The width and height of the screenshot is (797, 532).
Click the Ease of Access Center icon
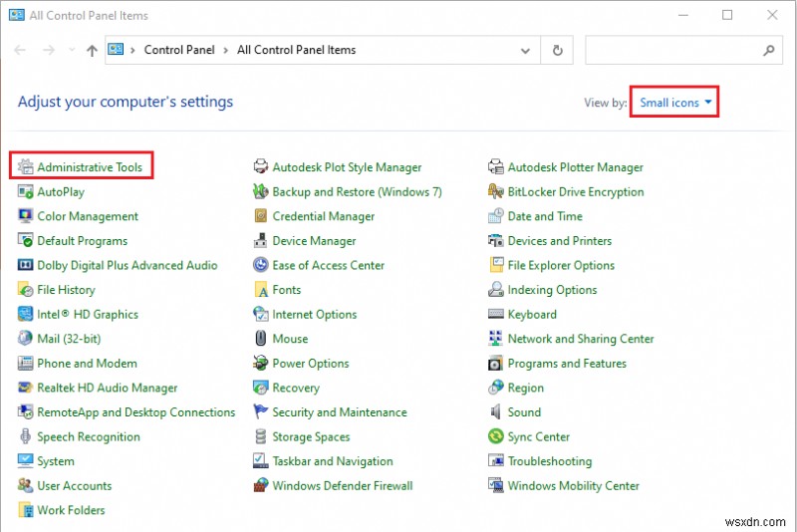261,266
